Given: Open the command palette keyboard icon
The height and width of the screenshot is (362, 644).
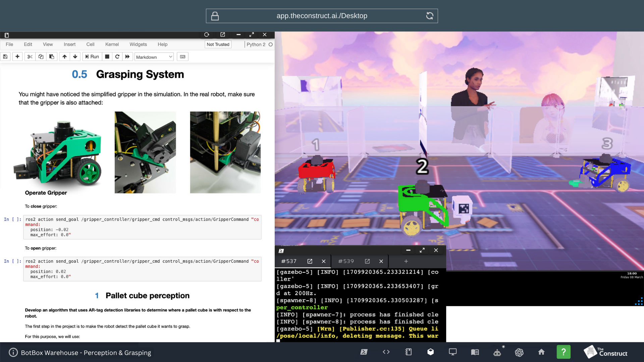Looking at the screenshot, I should [182, 57].
